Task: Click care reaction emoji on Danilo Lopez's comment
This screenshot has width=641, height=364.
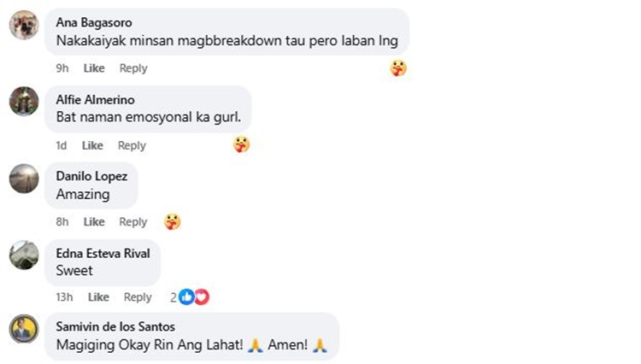Action: [x=173, y=222]
